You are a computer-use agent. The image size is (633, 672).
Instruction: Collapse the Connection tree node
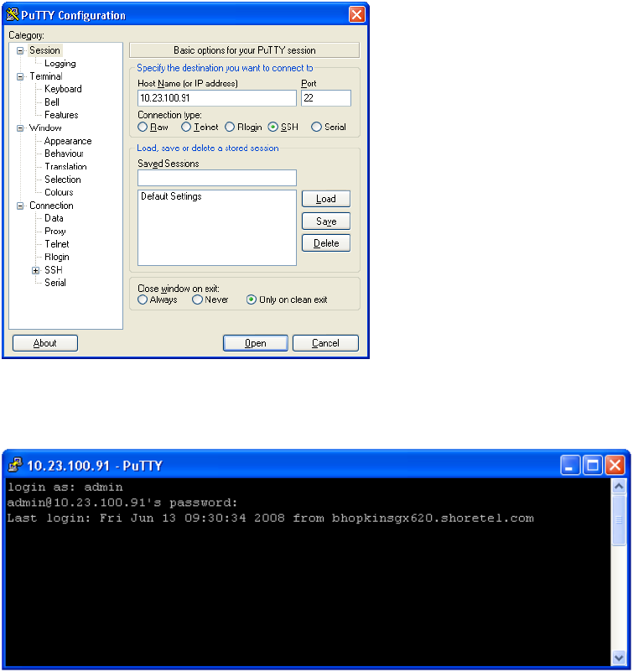(x=20, y=206)
